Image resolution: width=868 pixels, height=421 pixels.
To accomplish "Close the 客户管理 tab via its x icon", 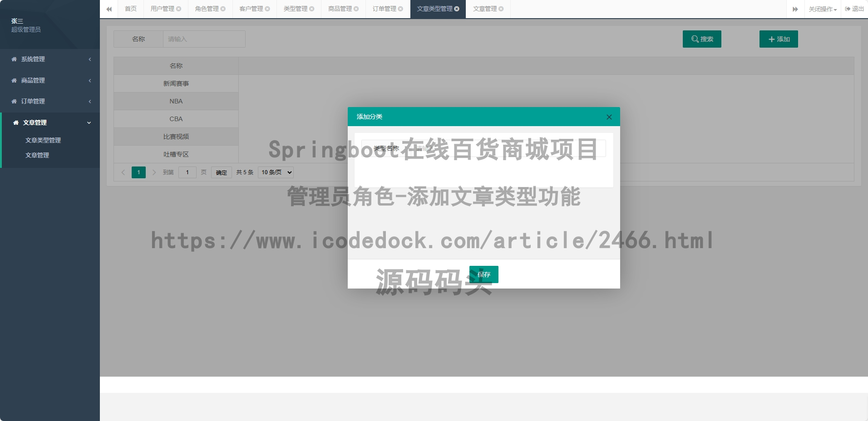I will pyautogui.click(x=267, y=9).
